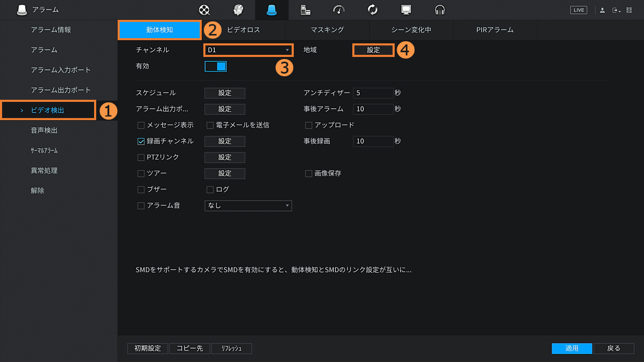Click the circular arrows maintenance icon

click(x=373, y=10)
